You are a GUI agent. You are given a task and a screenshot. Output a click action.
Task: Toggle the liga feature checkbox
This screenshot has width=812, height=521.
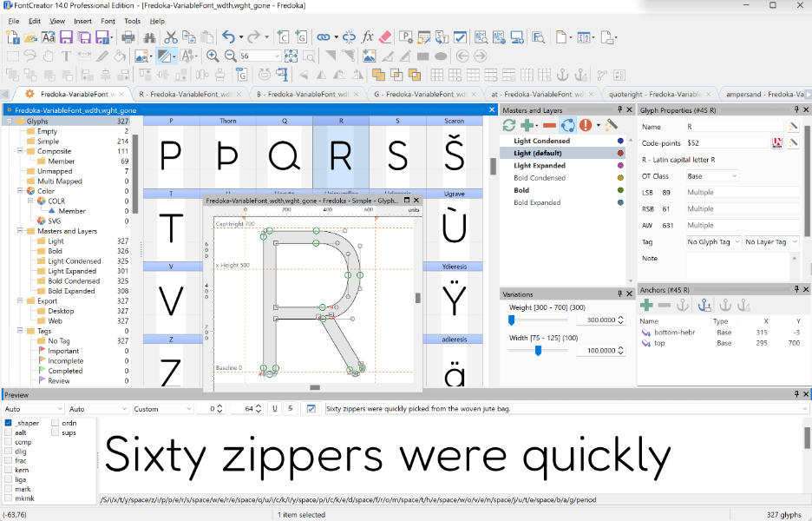(x=9, y=480)
